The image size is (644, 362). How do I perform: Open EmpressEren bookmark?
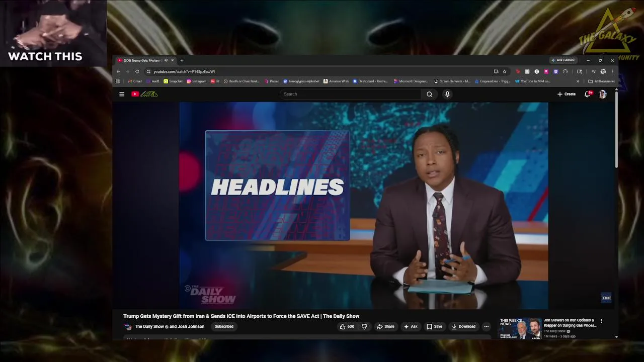(x=493, y=81)
